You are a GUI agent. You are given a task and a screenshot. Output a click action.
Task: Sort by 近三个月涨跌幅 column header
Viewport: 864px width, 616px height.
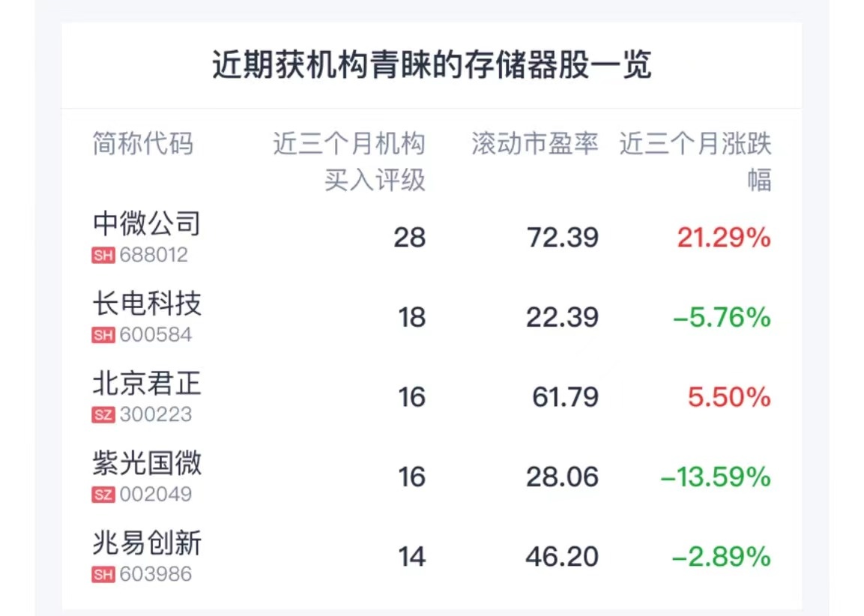[695, 161]
